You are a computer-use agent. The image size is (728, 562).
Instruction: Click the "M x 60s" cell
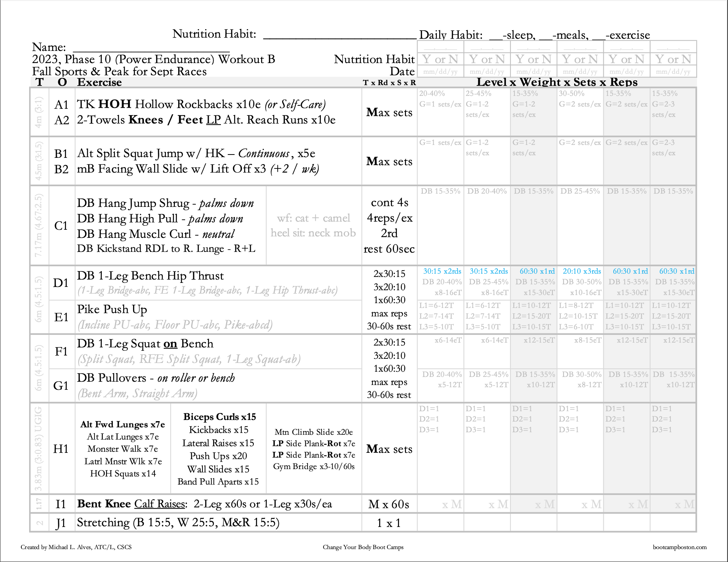[389, 504]
